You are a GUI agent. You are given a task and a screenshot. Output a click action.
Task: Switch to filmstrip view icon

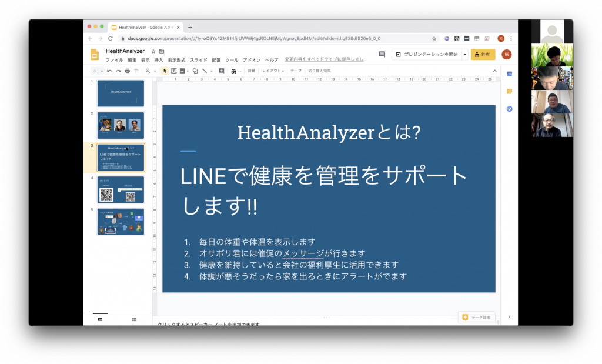tap(100, 319)
